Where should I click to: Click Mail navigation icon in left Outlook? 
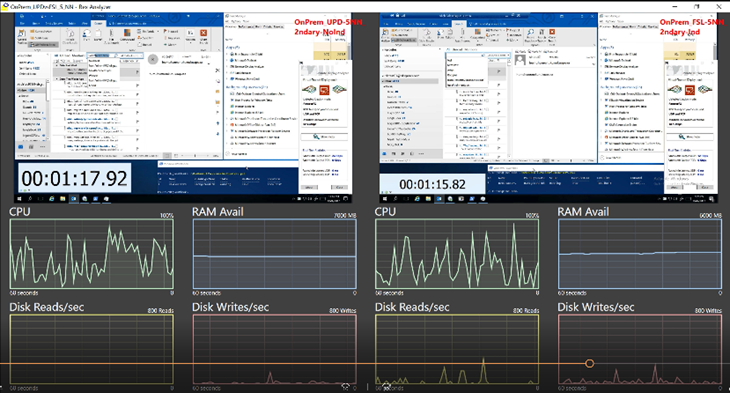21,146
